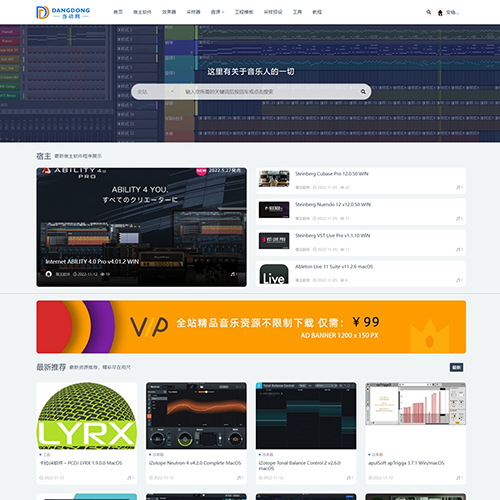Go to 首页 in the navigation bar
This screenshot has height=500, width=500.
click(x=118, y=12)
